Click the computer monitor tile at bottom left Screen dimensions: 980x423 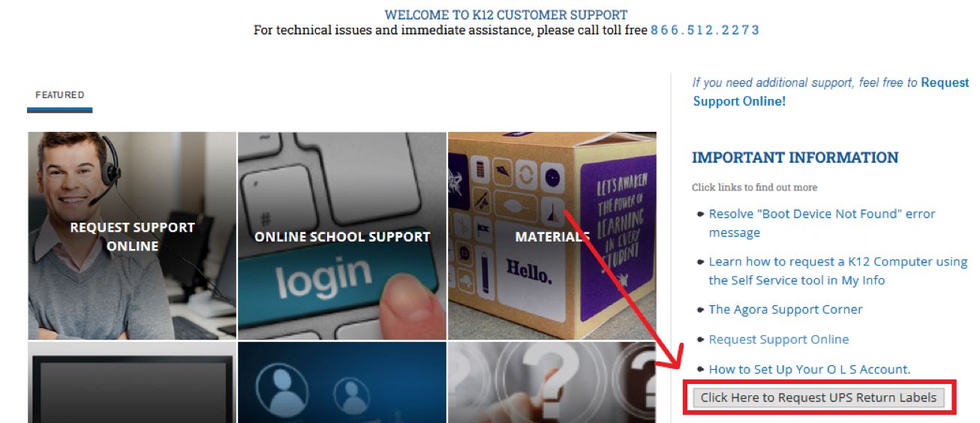pos(132,382)
